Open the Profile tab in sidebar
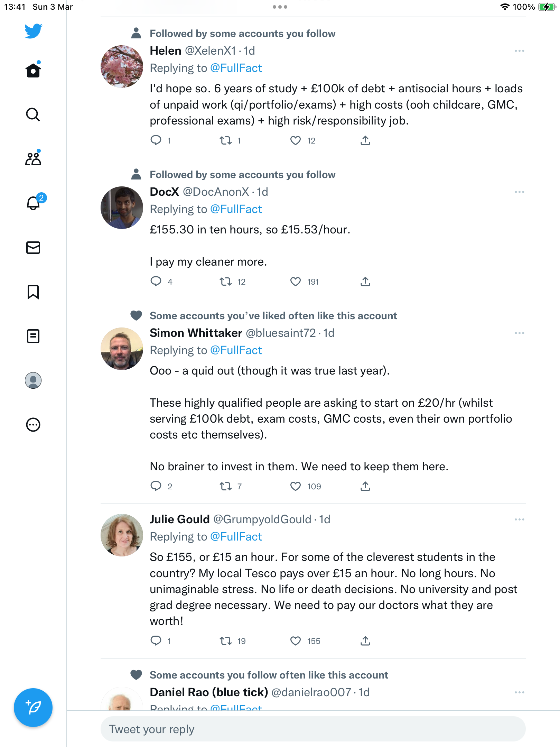This screenshot has height=747, width=560. [x=33, y=380]
